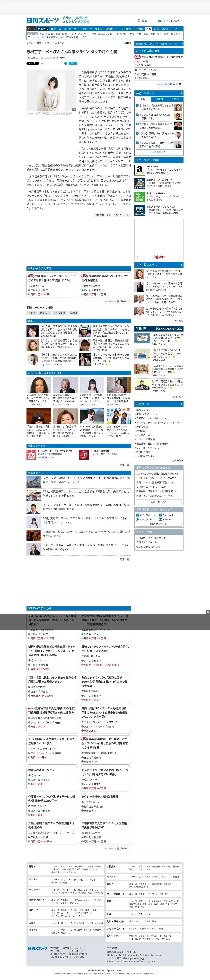The width and height of the screenshot is (210, 980).
Task: Click the Messenger share icon
Action: click(x=66, y=63)
